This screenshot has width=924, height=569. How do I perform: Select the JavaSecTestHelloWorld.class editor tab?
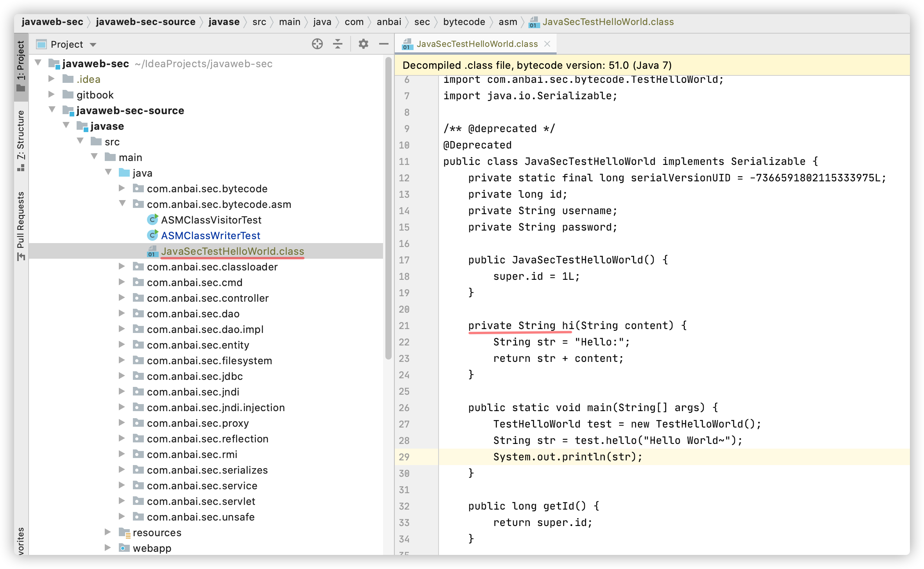pos(476,44)
